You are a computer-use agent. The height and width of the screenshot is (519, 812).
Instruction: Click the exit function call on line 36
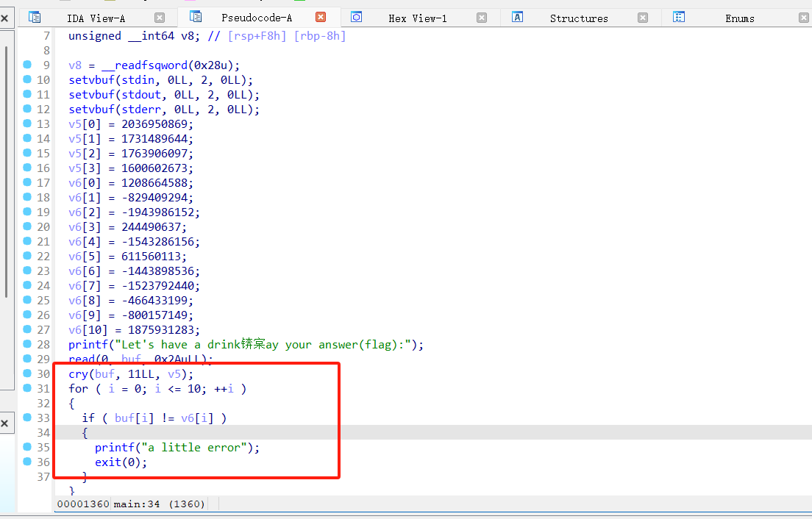tap(107, 462)
